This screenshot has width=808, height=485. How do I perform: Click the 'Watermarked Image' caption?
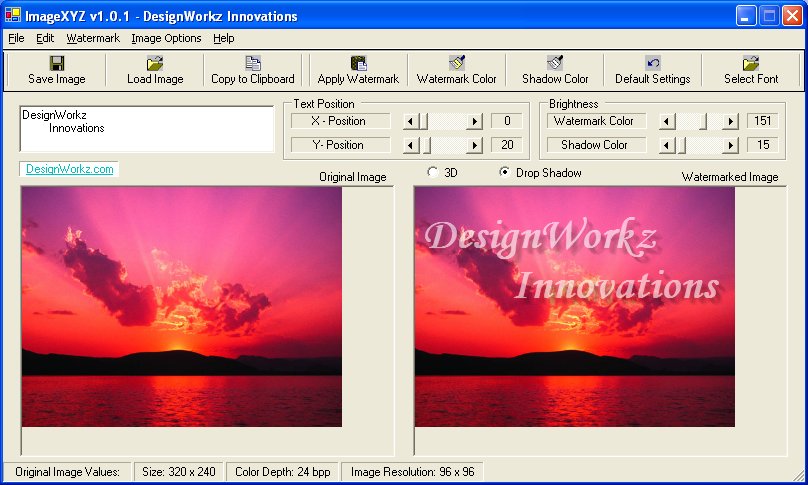pyautogui.click(x=730, y=177)
